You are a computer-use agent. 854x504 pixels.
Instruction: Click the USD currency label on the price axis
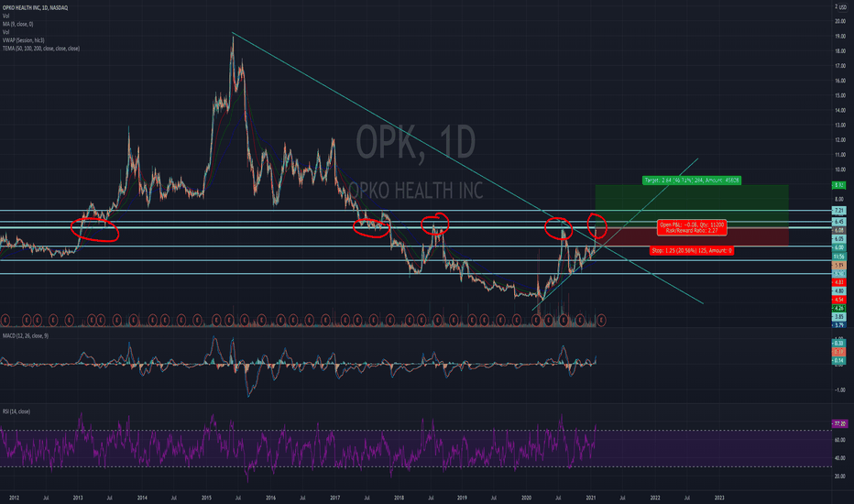point(843,6)
